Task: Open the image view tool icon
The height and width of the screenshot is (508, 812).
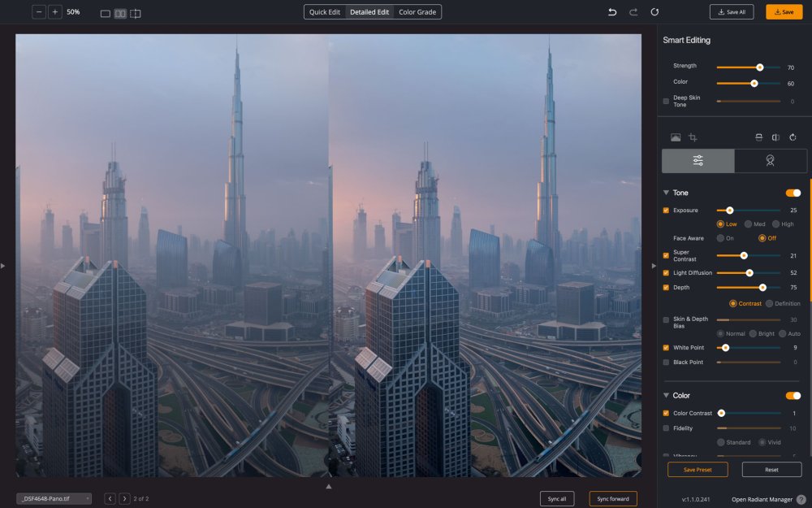Action: [x=676, y=137]
